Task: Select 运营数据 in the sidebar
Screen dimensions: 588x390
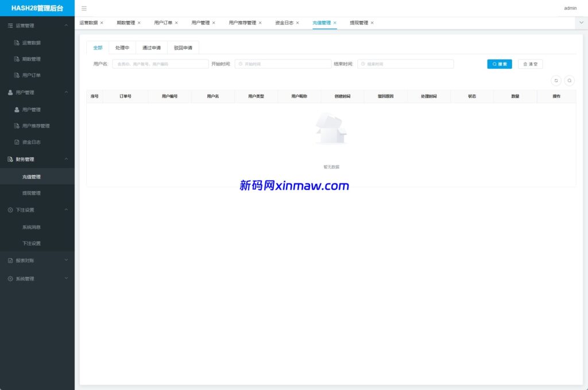Action: (x=36, y=42)
